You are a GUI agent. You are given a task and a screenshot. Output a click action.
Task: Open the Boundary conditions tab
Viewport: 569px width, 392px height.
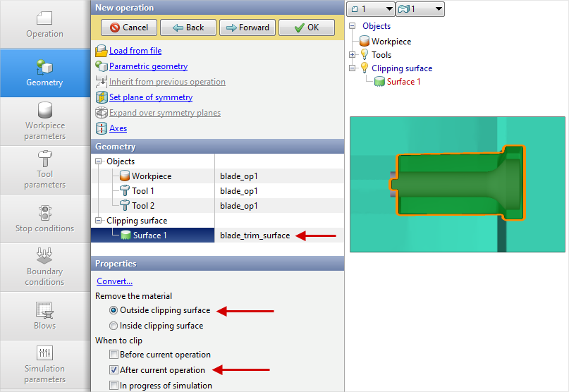pyautogui.click(x=45, y=266)
